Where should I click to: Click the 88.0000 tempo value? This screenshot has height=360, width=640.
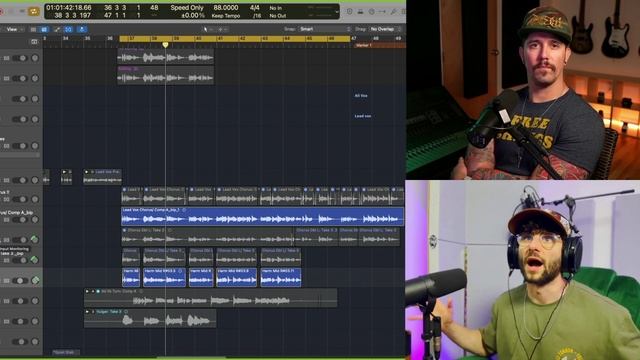click(x=226, y=8)
